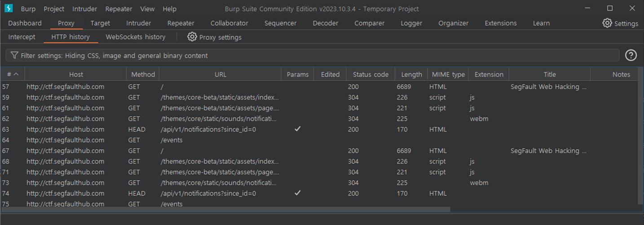Select request row number 71
The image size is (644, 225).
319,172
